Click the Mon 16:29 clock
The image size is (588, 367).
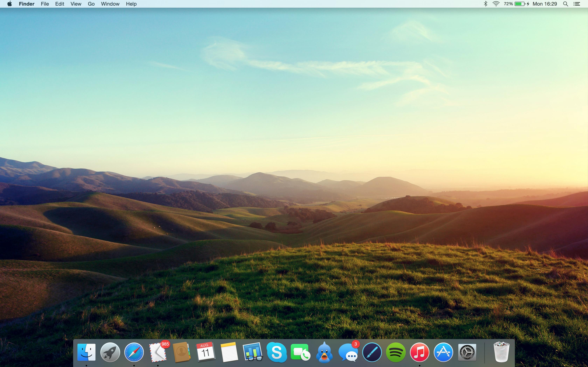(545, 4)
